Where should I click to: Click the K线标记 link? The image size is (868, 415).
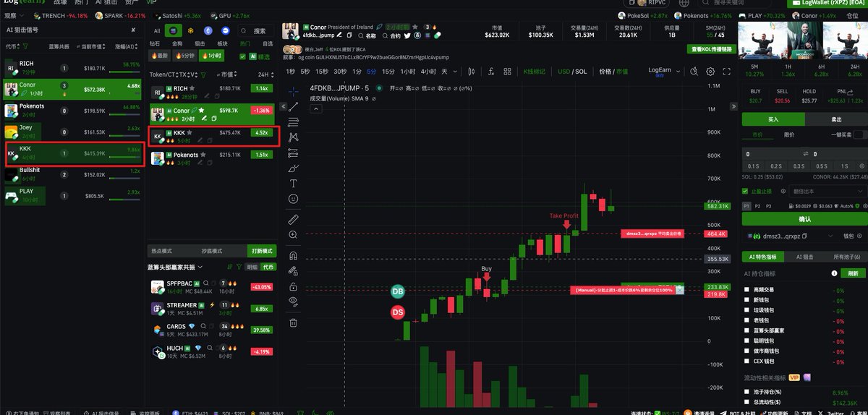pos(535,72)
